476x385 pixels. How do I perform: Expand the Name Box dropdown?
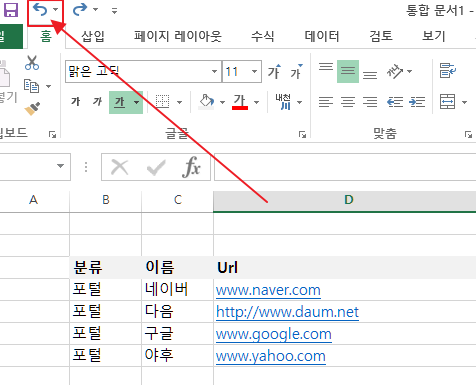coord(60,166)
